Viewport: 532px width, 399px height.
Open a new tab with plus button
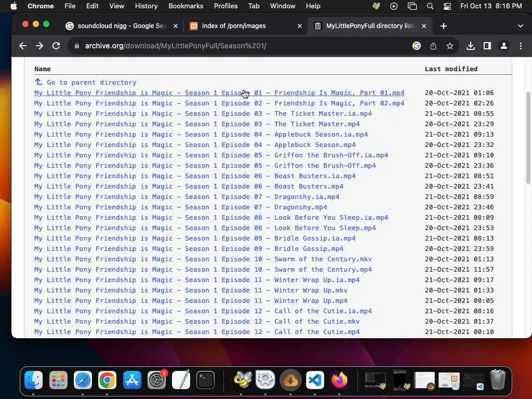(444, 26)
